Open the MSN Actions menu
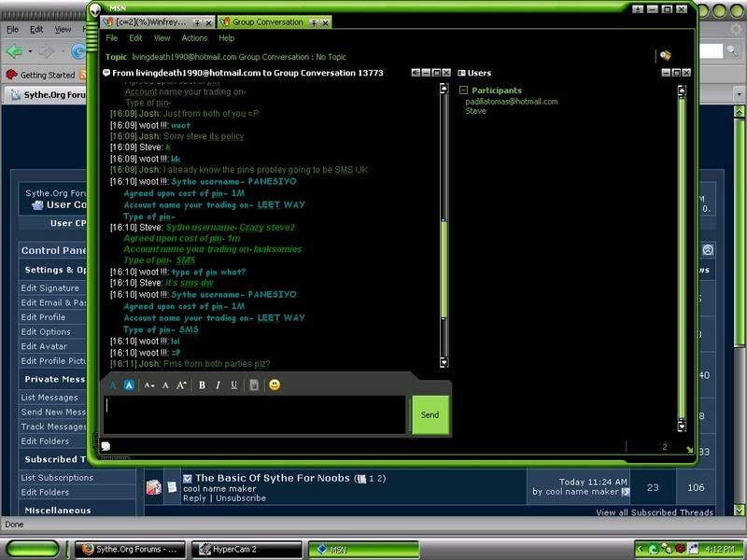This screenshot has width=747, height=560. [x=194, y=38]
